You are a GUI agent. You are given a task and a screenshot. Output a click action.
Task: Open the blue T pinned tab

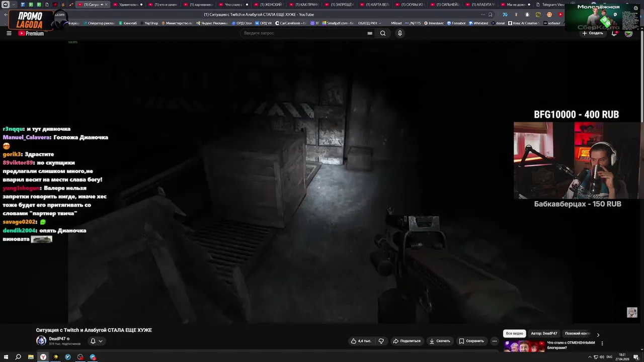pyautogui.click(x=23, y=5)
